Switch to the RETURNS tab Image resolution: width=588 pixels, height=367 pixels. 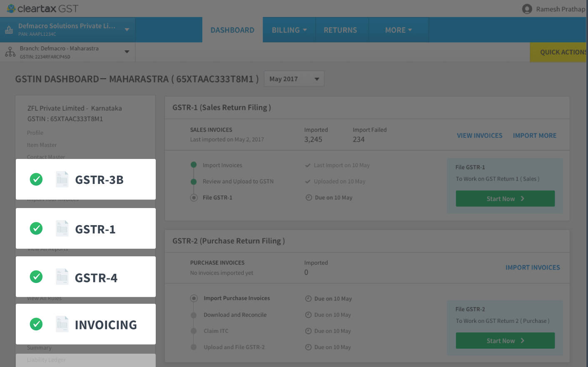[x=340, y=30]
